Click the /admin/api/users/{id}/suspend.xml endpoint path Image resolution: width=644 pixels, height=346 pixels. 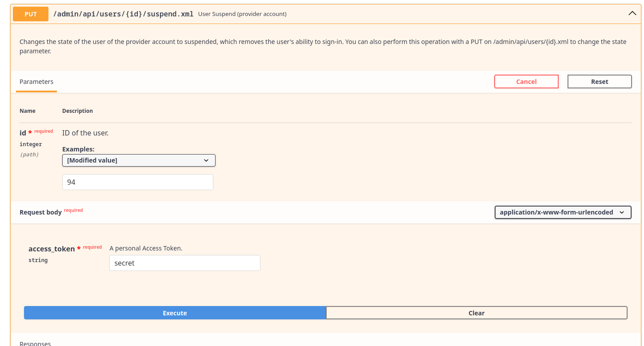123,14
